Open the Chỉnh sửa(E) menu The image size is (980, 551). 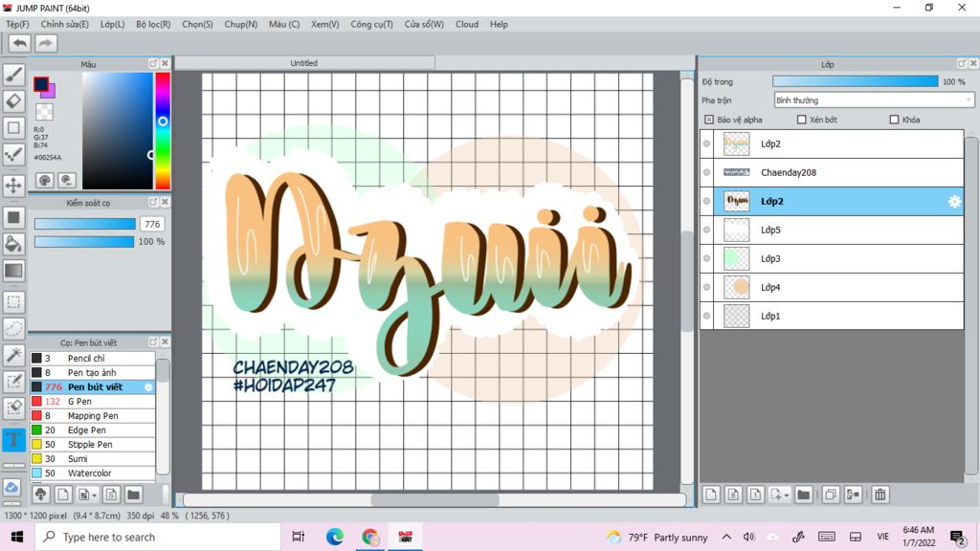[64, 24]
